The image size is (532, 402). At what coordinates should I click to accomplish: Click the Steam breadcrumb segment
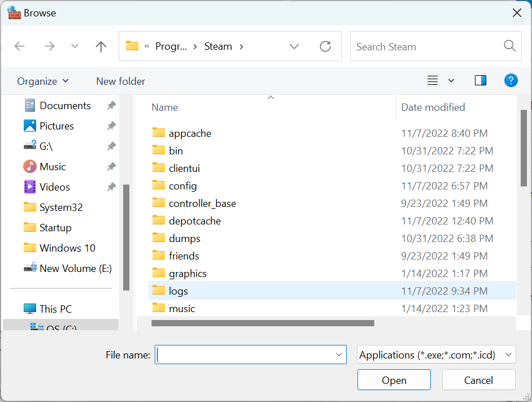(218, 46)
